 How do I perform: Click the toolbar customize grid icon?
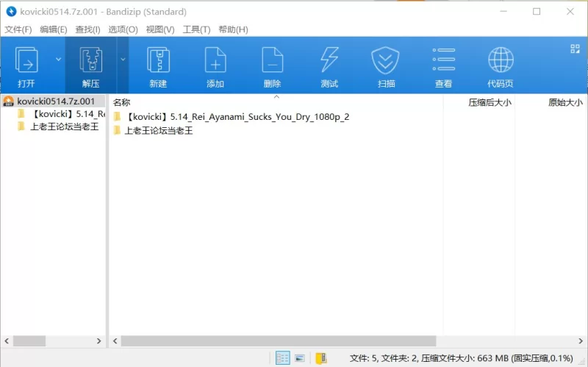(x=575, y=49)
